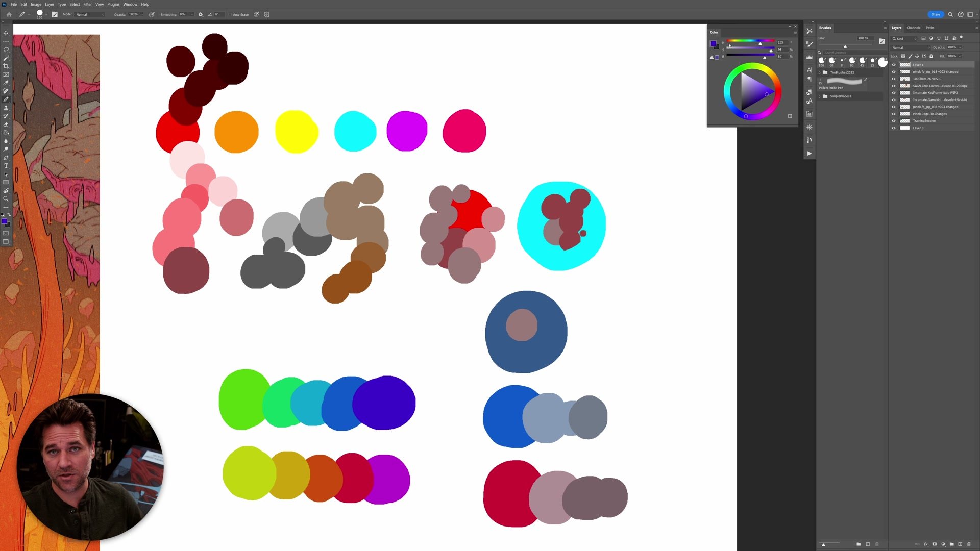Select the Move tool
The image size is (980, 551).
tap(6, 33)
